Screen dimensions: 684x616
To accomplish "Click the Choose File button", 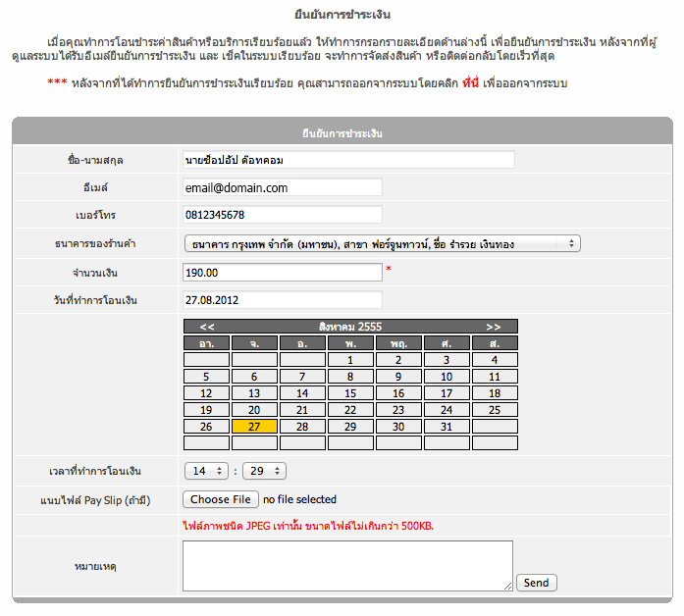I will point(222,499).
